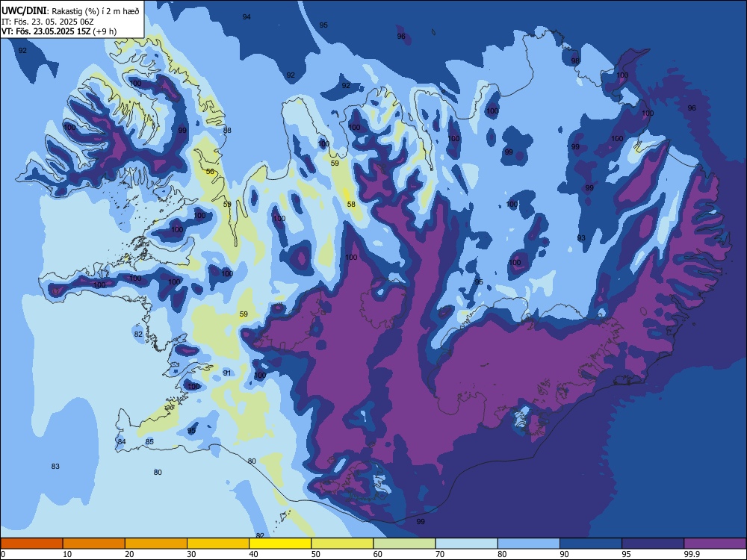Click the light green 60–70 legend swatch

404,544
